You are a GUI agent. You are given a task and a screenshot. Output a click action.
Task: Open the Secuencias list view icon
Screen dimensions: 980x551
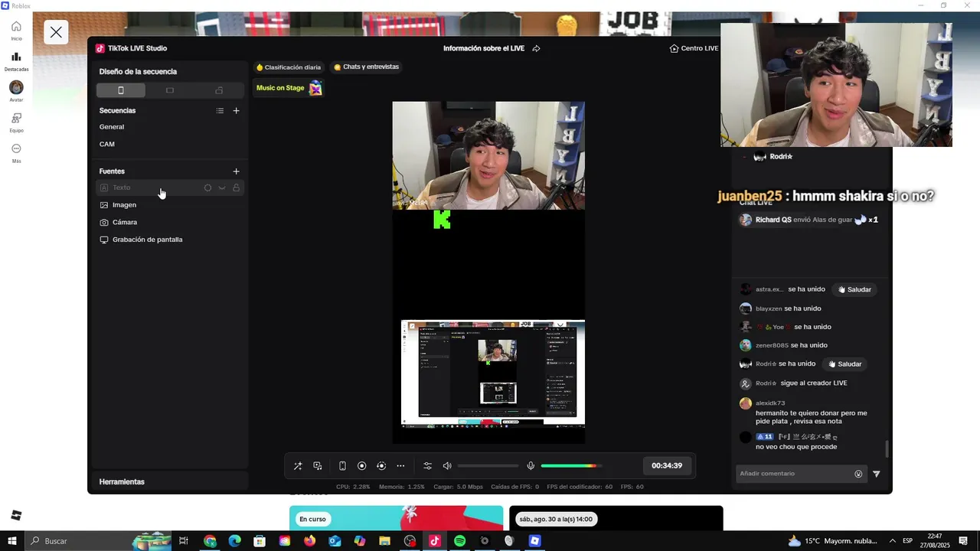pos(220,111)
